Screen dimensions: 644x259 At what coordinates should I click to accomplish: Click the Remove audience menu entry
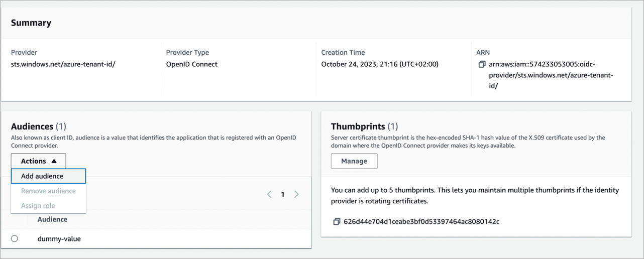(x=48, y=191)
